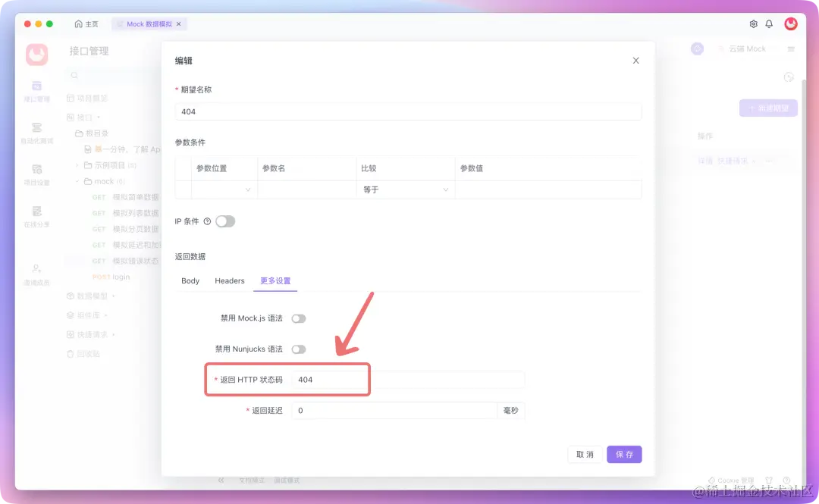The height and width of the screenshot is (504, 819).
Task: Collapse panel with the double-chevron icon
Action: tap(221, 480)
